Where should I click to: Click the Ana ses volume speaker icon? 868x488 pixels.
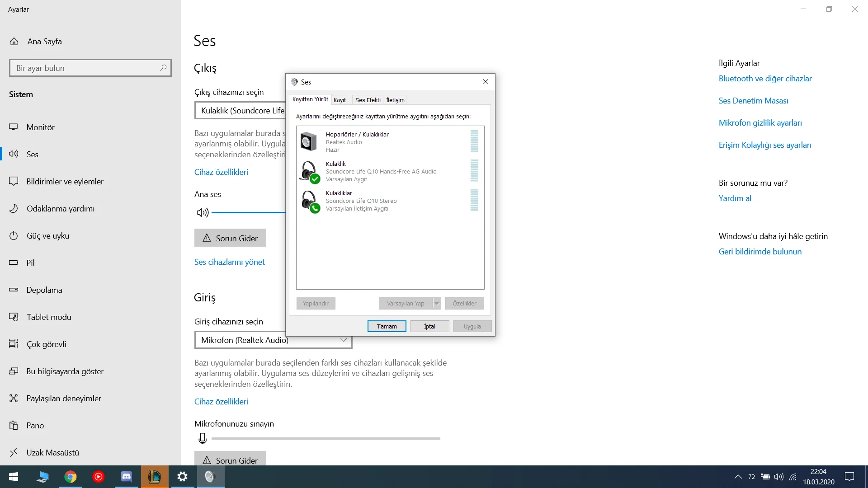click(203, 212)
